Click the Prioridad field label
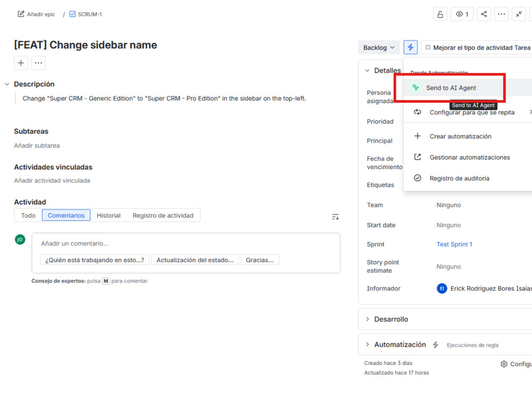 [x=380, y=121]
